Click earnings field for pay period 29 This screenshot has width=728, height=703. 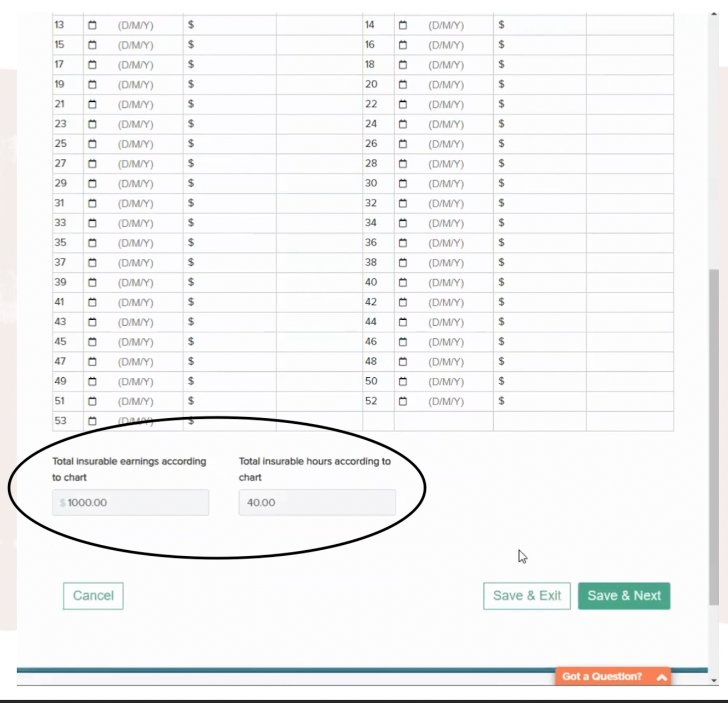(x=230, y=183)
